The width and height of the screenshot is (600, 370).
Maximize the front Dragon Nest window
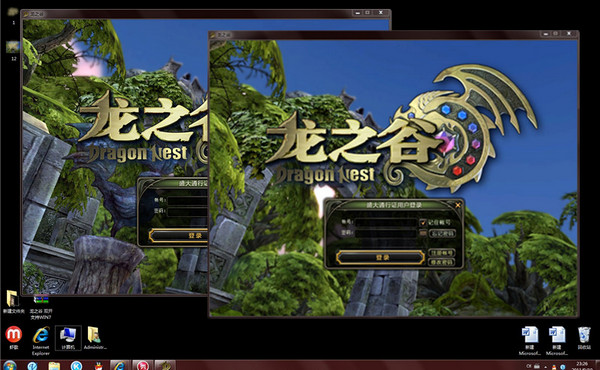coord(555,34)
